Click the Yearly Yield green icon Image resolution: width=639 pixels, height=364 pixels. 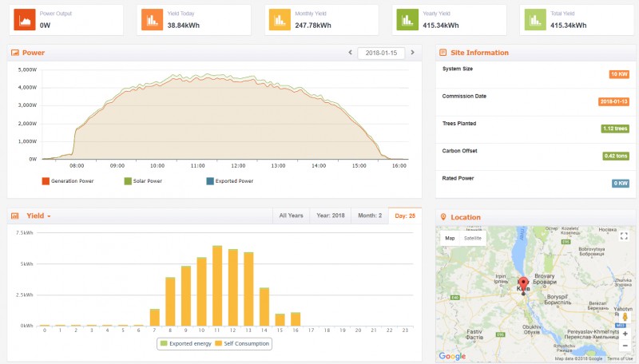coord(407,20)
